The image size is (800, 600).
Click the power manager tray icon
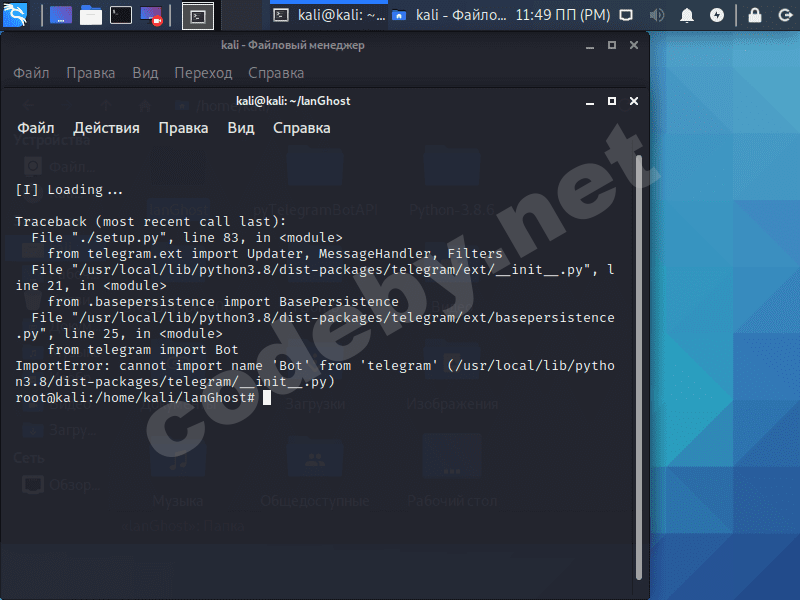(x=719, y=14)
